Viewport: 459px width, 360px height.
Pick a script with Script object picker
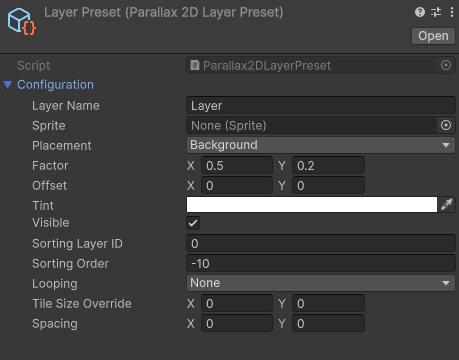[x=446, y=65]
